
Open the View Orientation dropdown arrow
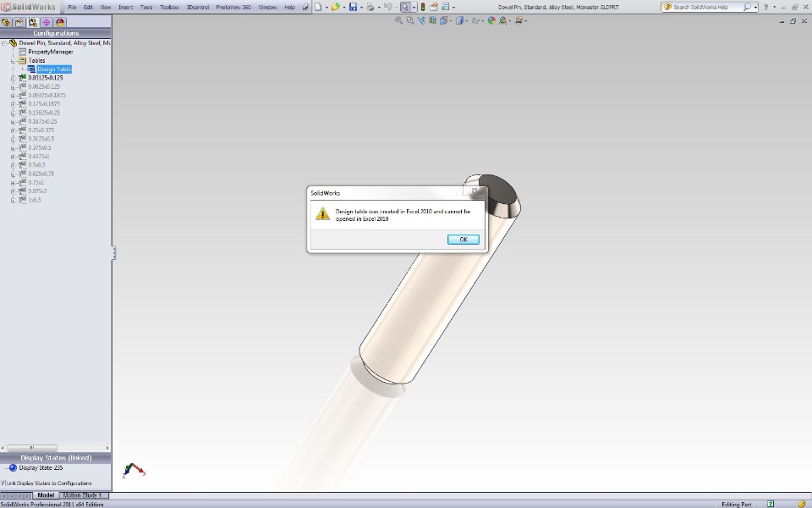(451, 20)
